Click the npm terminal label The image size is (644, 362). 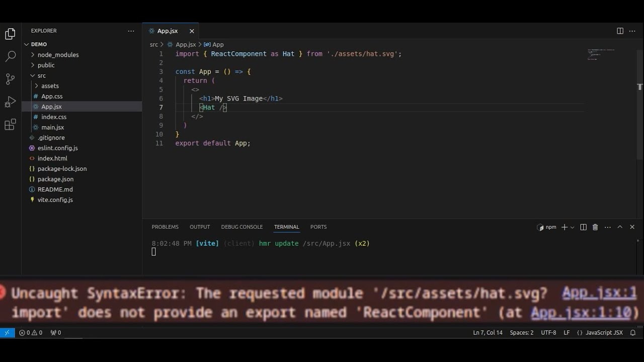(x=547, y=227)
